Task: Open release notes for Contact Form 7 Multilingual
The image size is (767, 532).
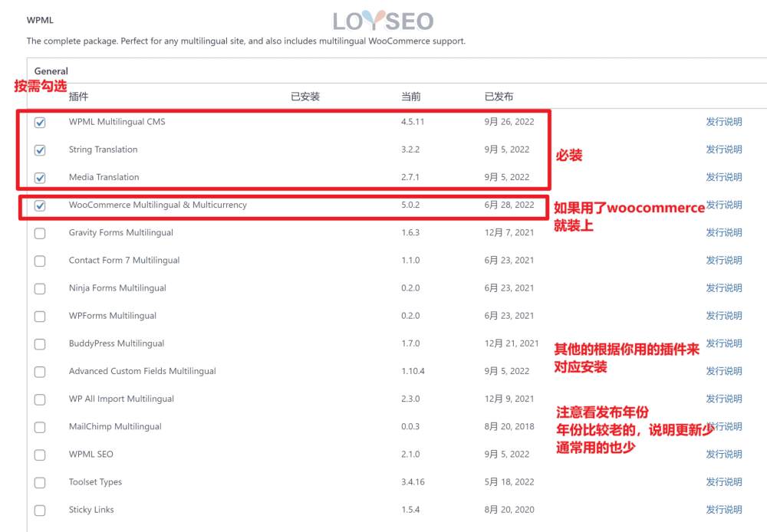Action: pyautogui.click(x=724, y=260)
